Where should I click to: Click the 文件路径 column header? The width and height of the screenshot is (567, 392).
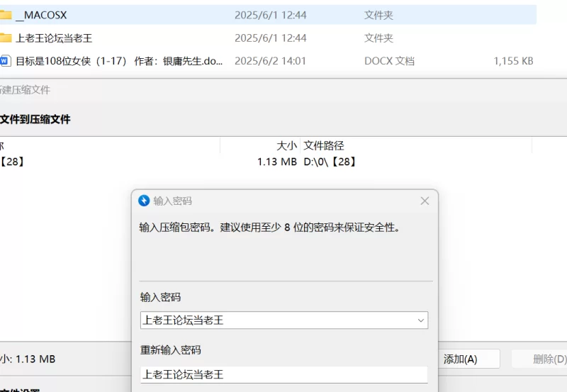click(x=324, y=146)
